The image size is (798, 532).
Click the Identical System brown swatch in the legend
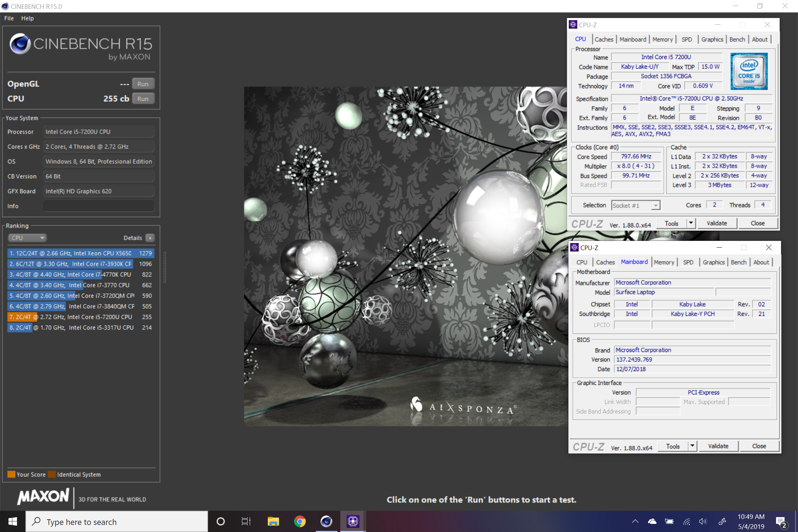pyautogui.click(x=52, y=474)
